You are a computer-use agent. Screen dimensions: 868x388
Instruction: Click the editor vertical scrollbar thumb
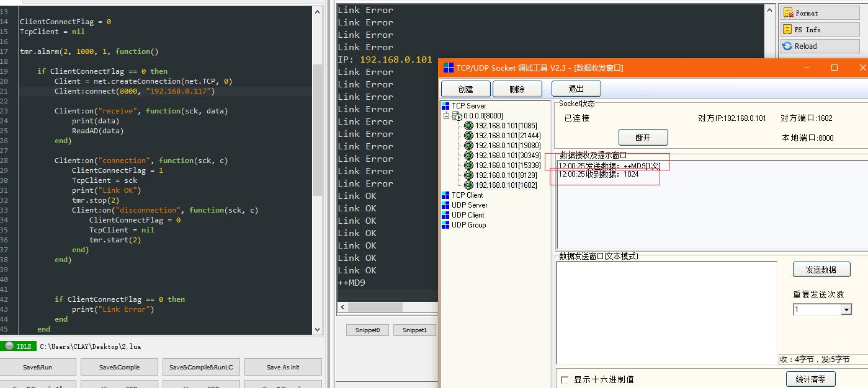(318, 129)
